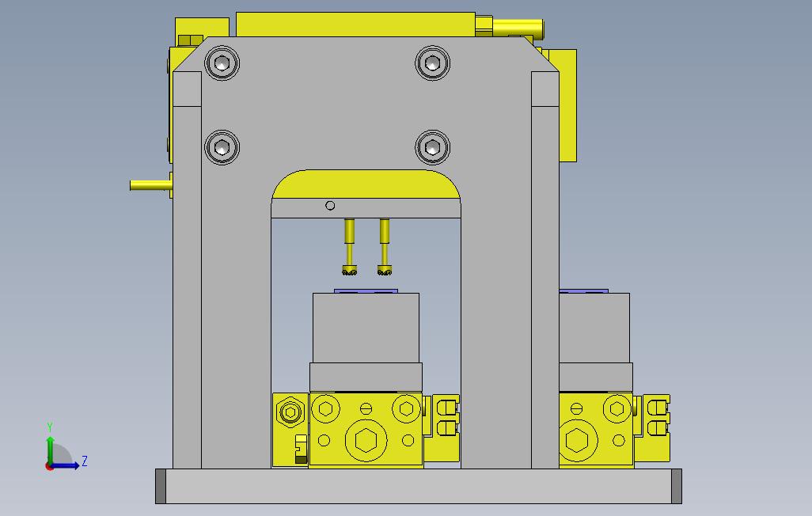The width and height of the screenshot is (812, 516).
Task: Select the small round hole below the yellow arch
Action: pyautogui.click(x=330, y=206)
